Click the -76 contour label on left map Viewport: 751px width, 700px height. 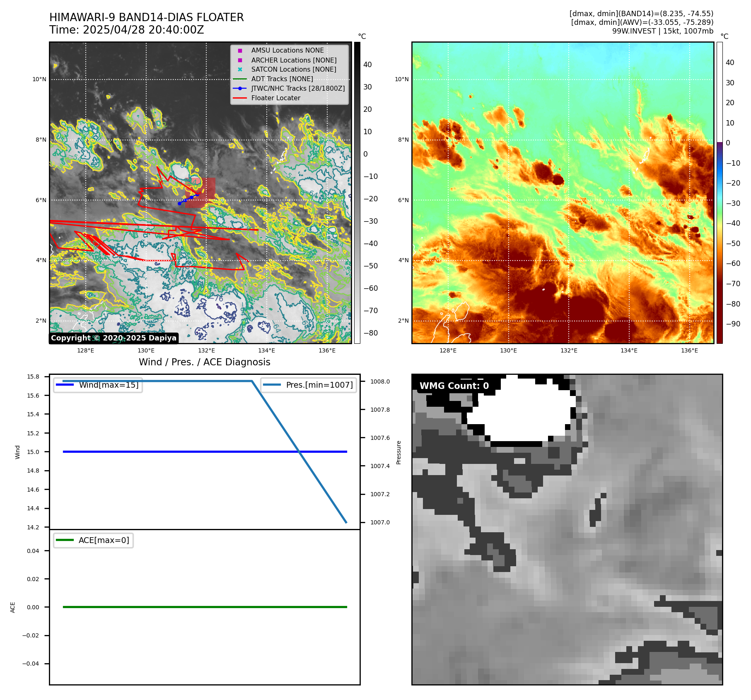(216, 298)
